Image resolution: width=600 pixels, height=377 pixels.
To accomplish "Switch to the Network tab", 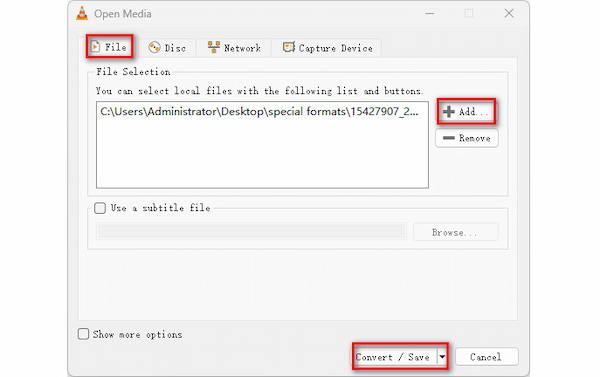I will click(x=234, y=48).
